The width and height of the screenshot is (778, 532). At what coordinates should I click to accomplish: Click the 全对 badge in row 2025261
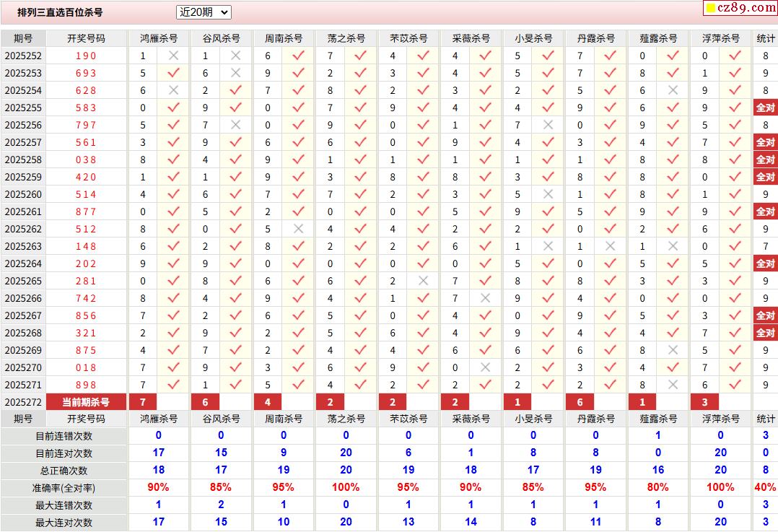[765, 212]
